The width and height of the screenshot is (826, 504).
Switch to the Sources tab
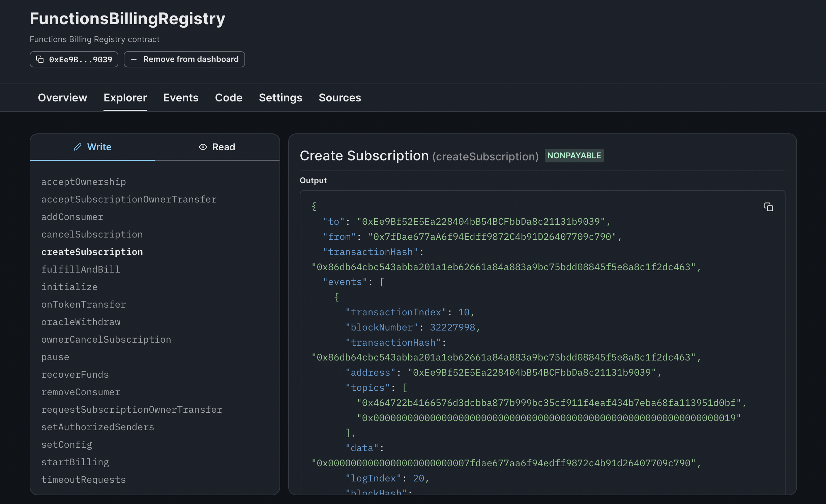coord(340,98)
